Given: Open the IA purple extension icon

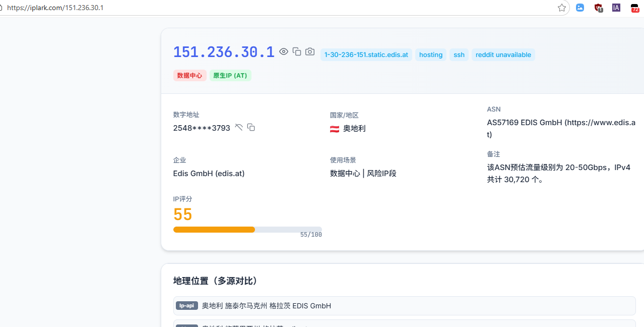Looking at the screenshot, I should [616, 8].
